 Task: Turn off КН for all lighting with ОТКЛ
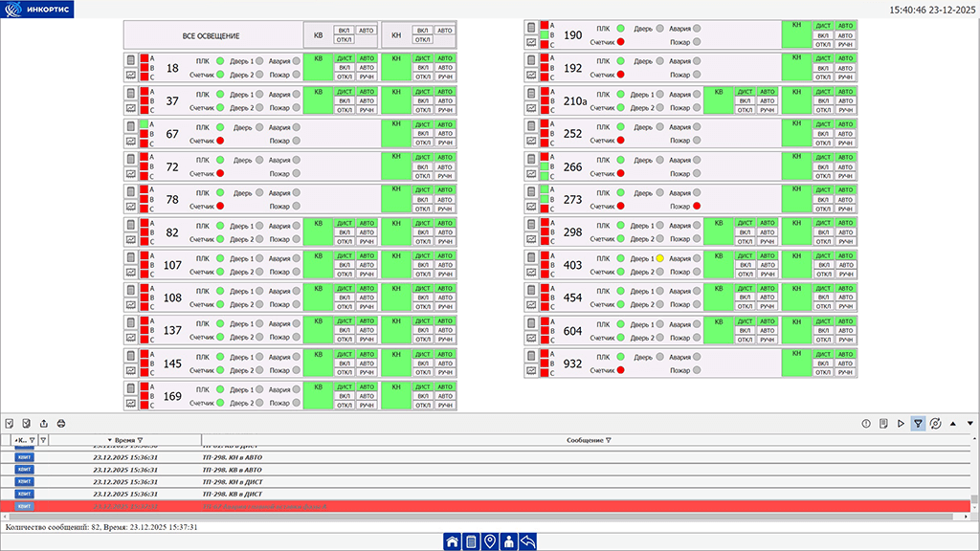(422, 41)
